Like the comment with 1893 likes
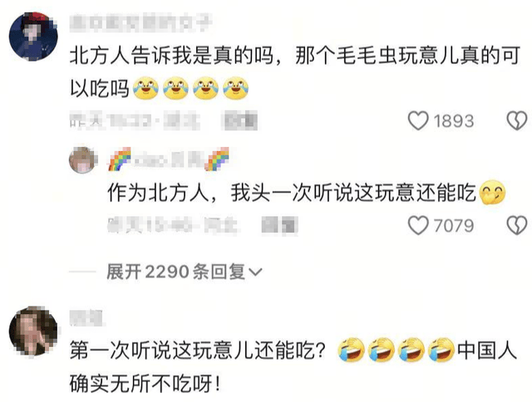The width and height of the screenshot is (532, 402). click(418, 121)
